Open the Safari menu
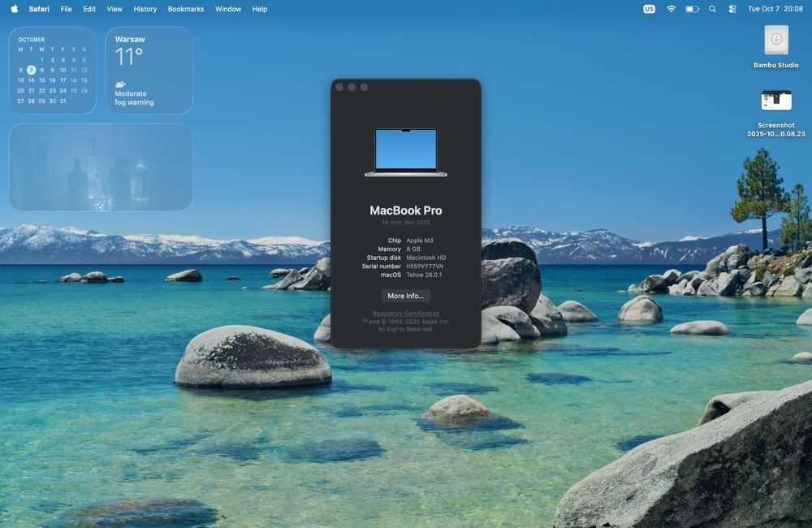 coord(39,9)
